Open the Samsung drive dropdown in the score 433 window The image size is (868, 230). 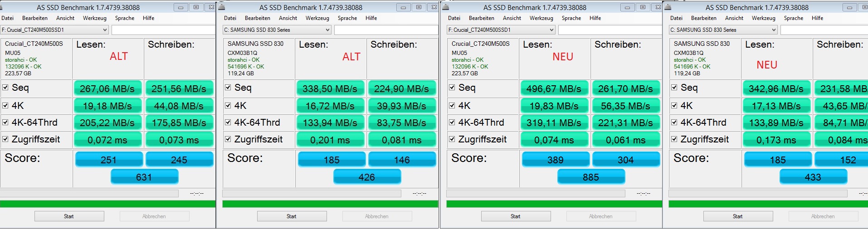pos(723,29)
